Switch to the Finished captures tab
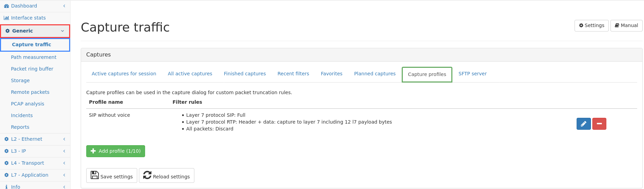Image resolution: width=644 pixels, height=189 pixels. point(245,74)
